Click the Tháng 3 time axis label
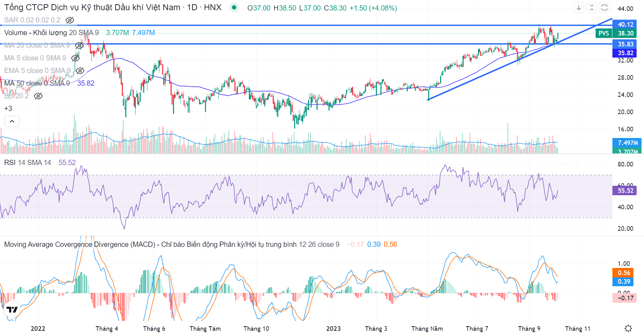The image size is (644, 335). click(x=376, y=329)
